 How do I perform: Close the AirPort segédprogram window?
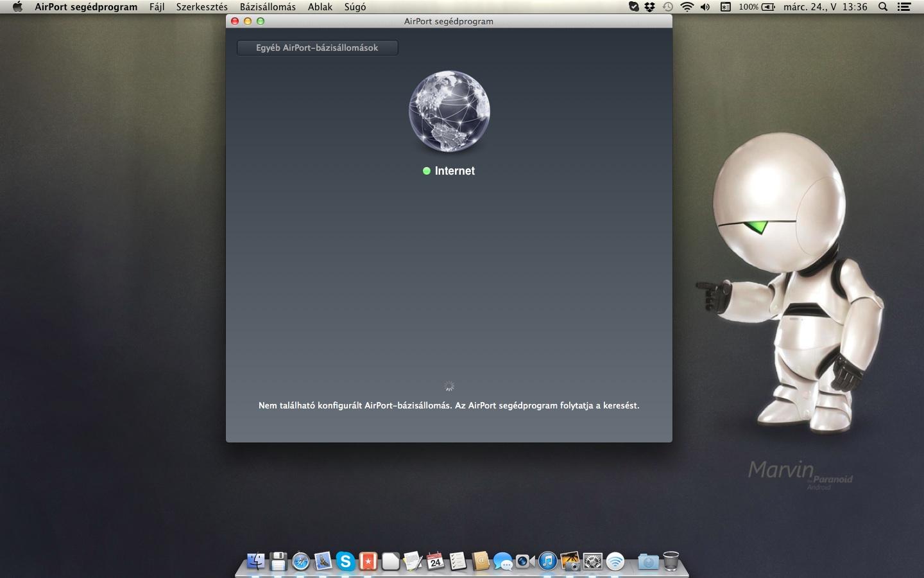pyautogui.click(x=235, y=21)
